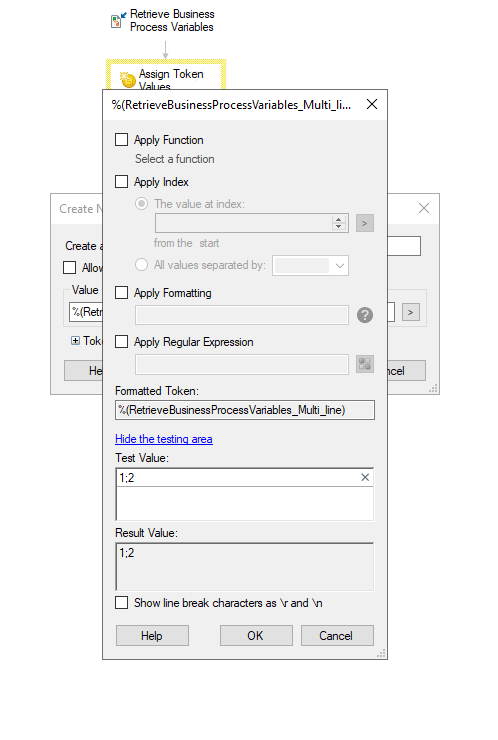
Task: Open the help icon beside Apply Formatting
Action: (x=364, y=315)
